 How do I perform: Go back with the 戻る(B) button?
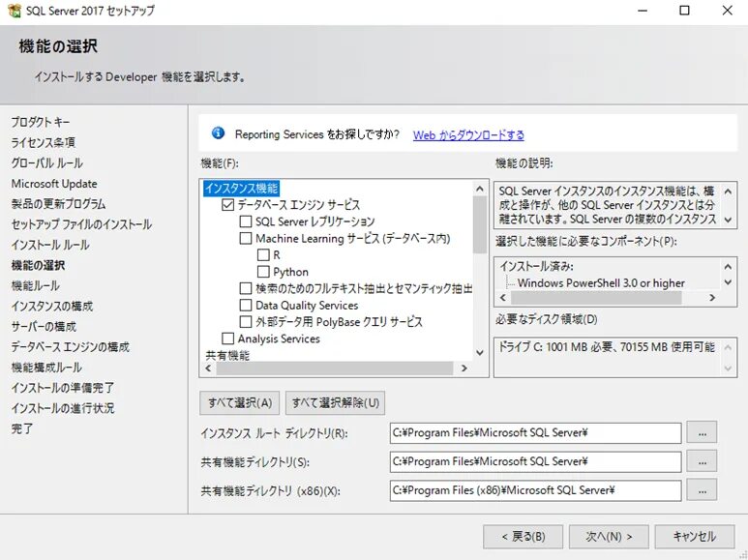tap(523, 537)
